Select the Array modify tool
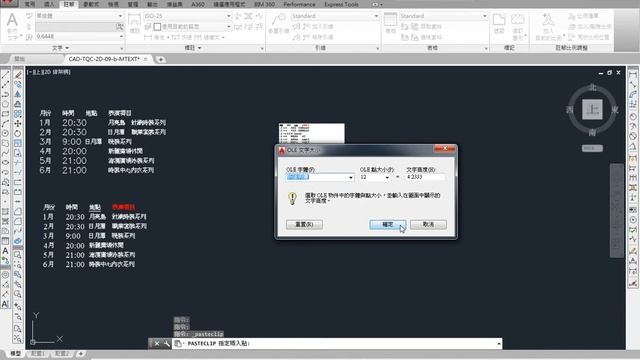The image size is (640, 360). (18, 114)
